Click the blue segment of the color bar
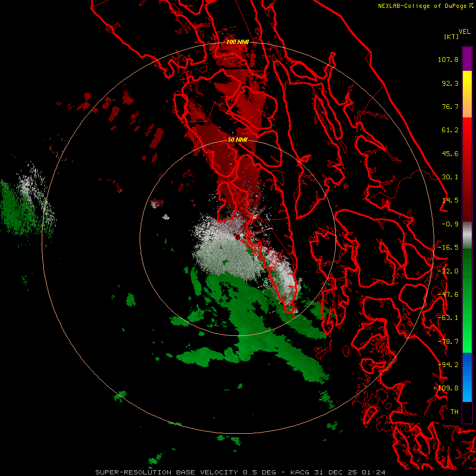Image resolution: width=476 pixels, height=476 pixels. (467, 377)
